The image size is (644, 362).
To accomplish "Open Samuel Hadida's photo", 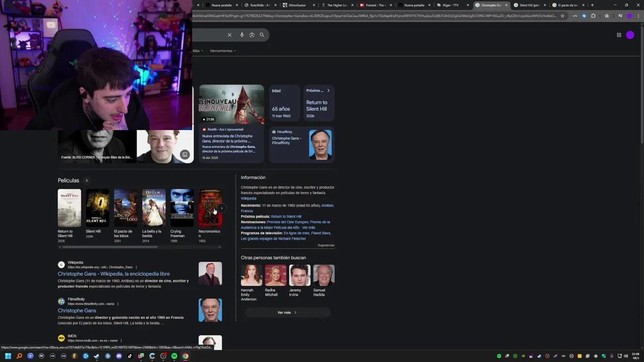I will (324, 276).
